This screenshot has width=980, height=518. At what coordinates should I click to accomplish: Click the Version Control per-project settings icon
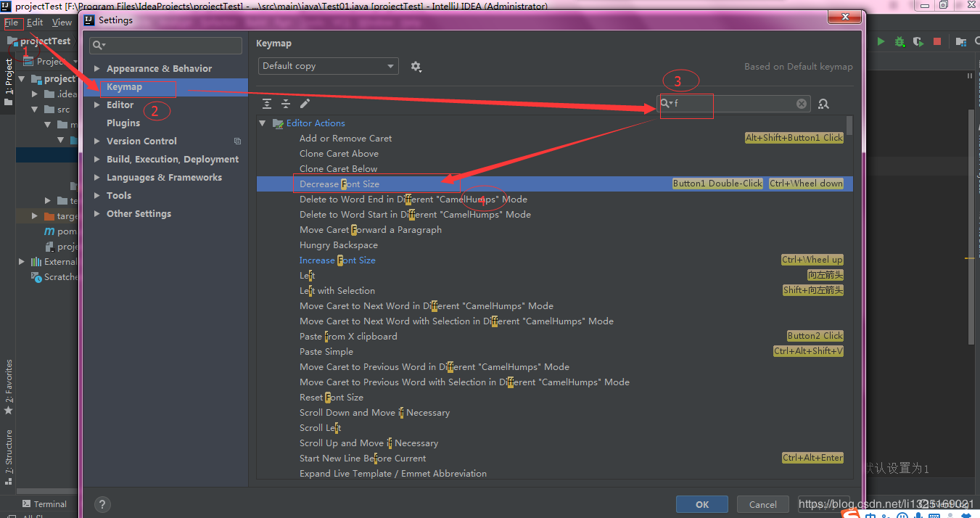point(237,141)
